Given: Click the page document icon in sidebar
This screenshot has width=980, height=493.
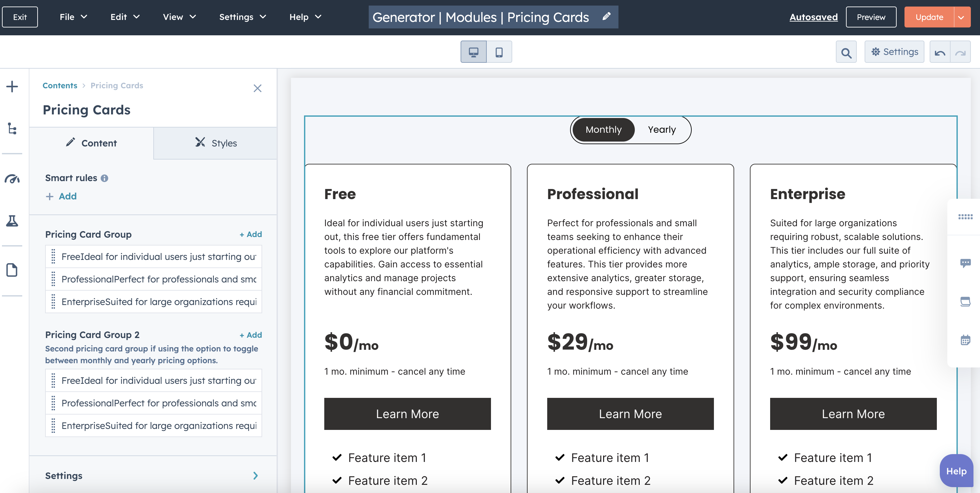Looking at the screenshot, I should pos(12,270).
